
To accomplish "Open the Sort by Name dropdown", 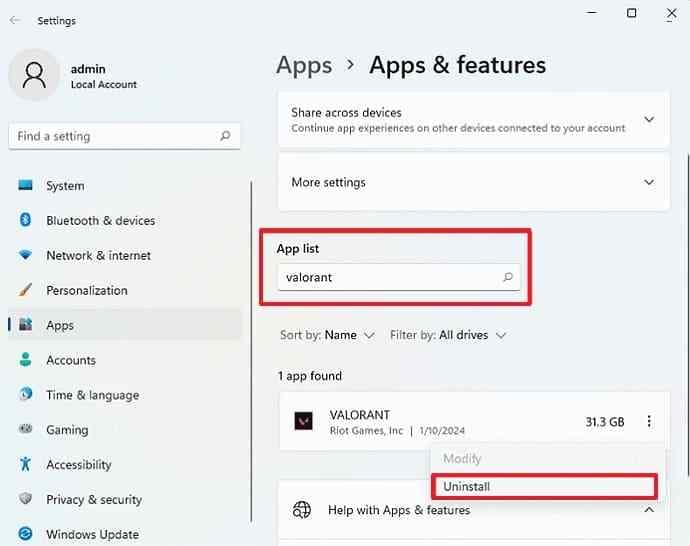I will [327, 335].
